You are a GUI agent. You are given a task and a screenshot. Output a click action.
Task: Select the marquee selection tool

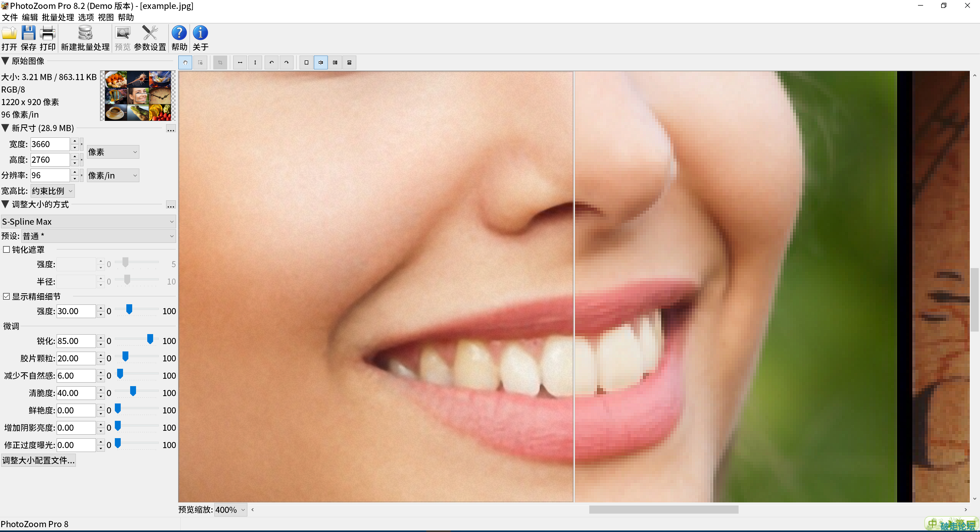pyautogui.click(x=201, y=62)
